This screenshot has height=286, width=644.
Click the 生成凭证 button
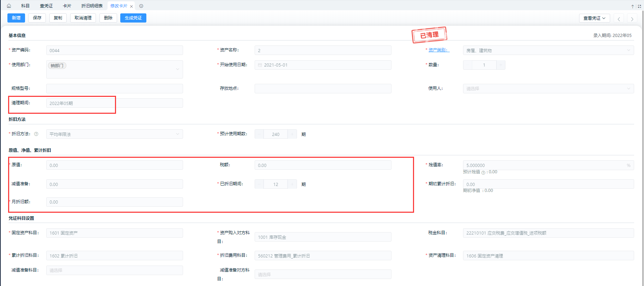[x=133, y=18]
